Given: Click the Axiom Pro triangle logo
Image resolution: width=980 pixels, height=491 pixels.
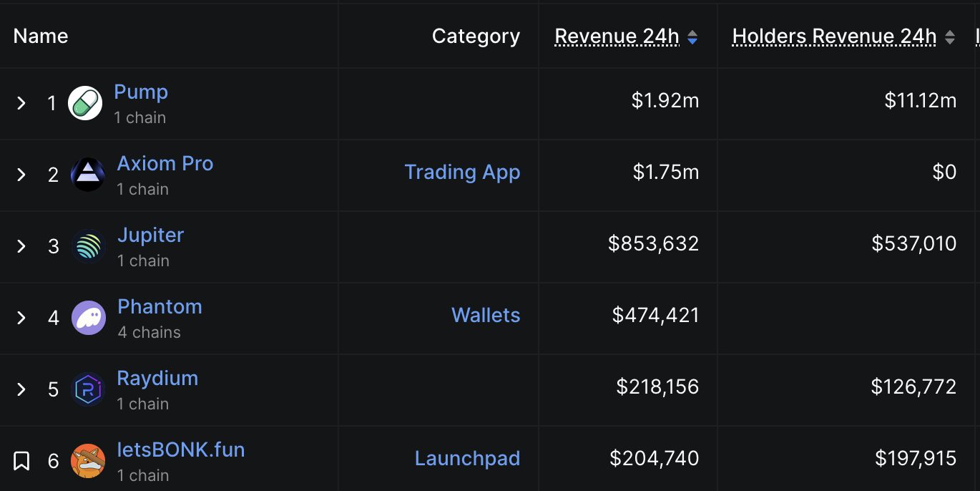Looking at the screenshot, I should [x=88, y=175].
